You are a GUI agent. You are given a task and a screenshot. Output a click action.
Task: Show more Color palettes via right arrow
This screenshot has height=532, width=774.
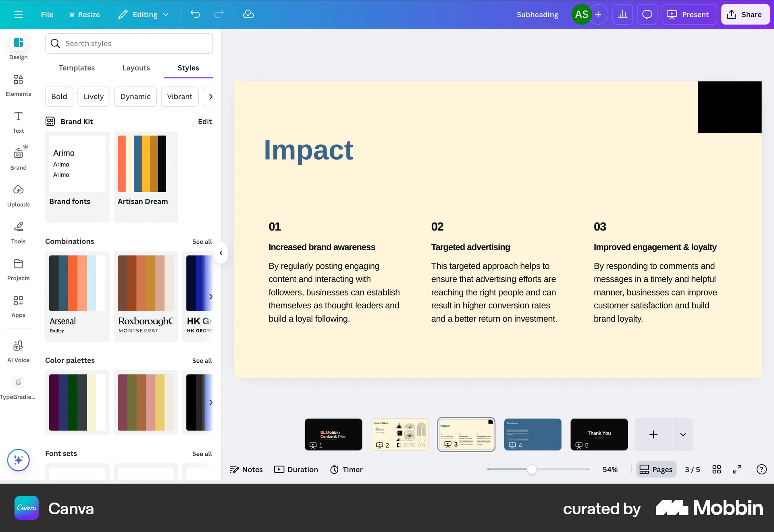pyautogui.click(x=210, y=402)
